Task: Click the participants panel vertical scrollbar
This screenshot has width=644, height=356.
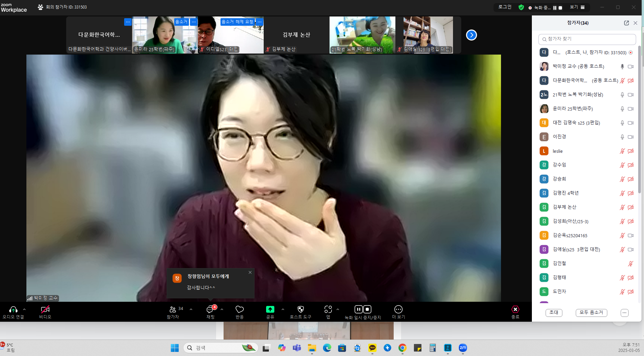Action: 639,120
